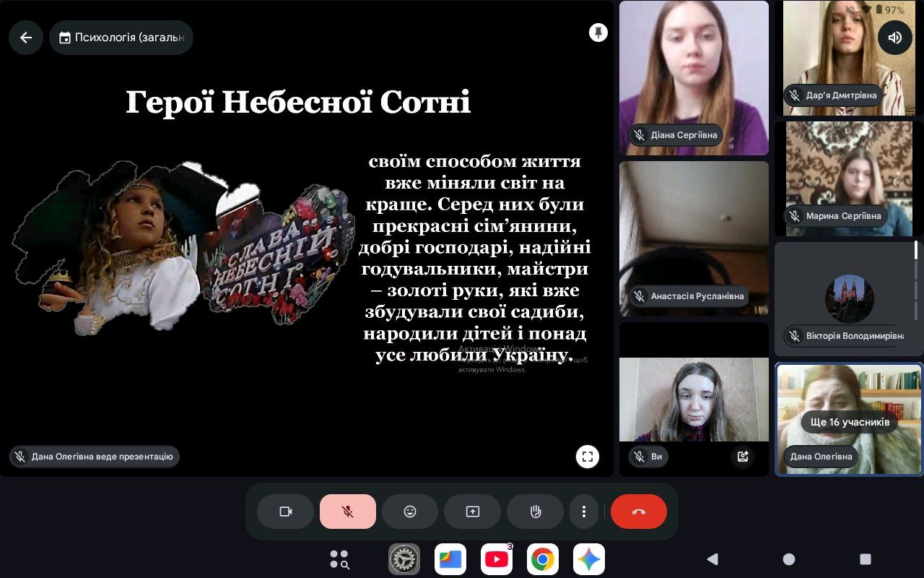Open the Gemini app from taskbar
The height and width of the screenshot is (578, 924).
(x=589, y=559)
